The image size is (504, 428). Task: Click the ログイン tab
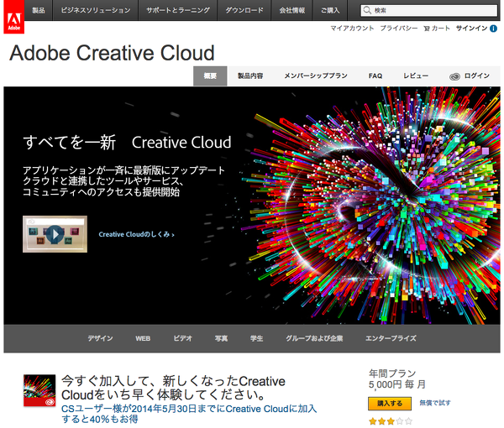pos(470,76)
